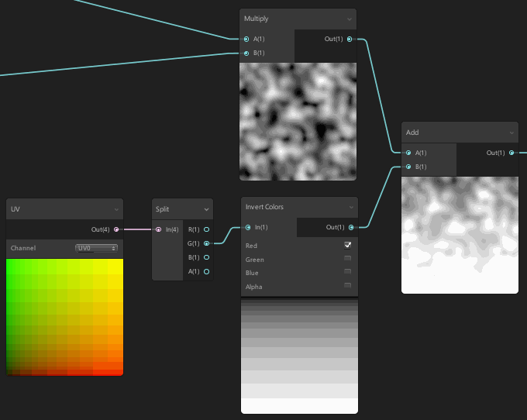The height and width of the screenshot is (420, 527).
Task: Select the UV node title bar
Action: coord(64,209)
